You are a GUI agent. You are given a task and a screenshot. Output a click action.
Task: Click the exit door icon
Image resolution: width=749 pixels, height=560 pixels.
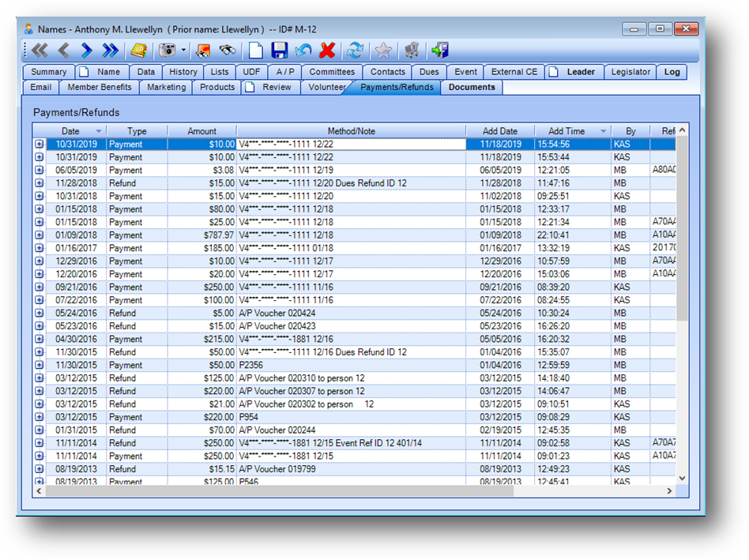(x=440, y=50)
